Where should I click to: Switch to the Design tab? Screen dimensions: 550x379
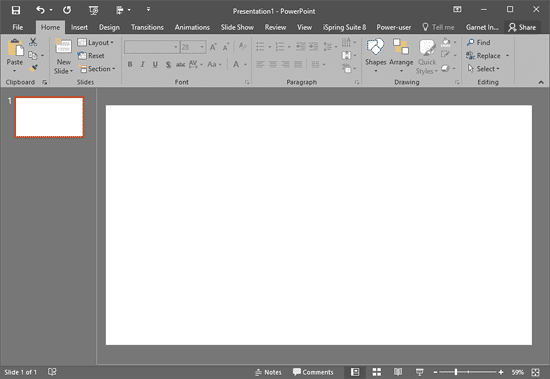click(x=109, y=27)
